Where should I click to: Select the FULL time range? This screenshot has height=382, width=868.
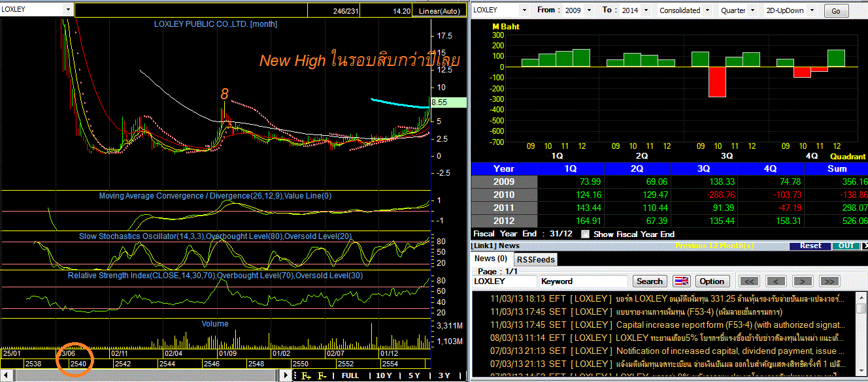pos(350,375)
